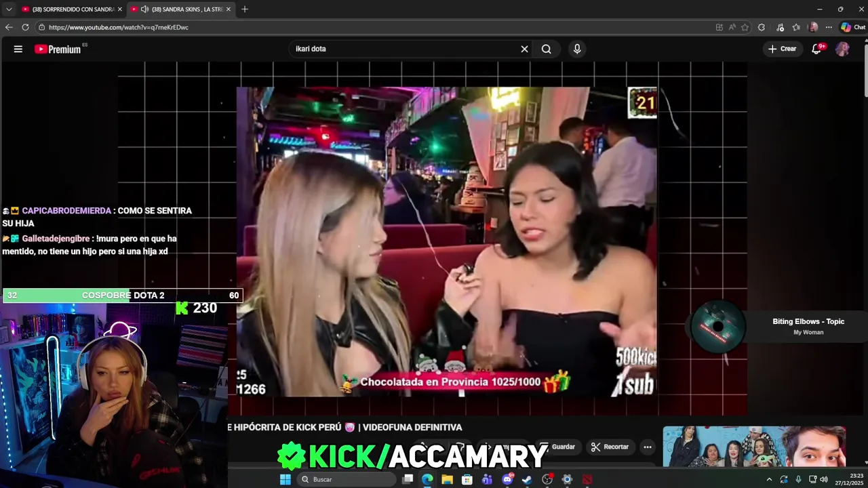Open Steam from the taskbar
Viewport: 868px width, 488px height.
[527, 479]
